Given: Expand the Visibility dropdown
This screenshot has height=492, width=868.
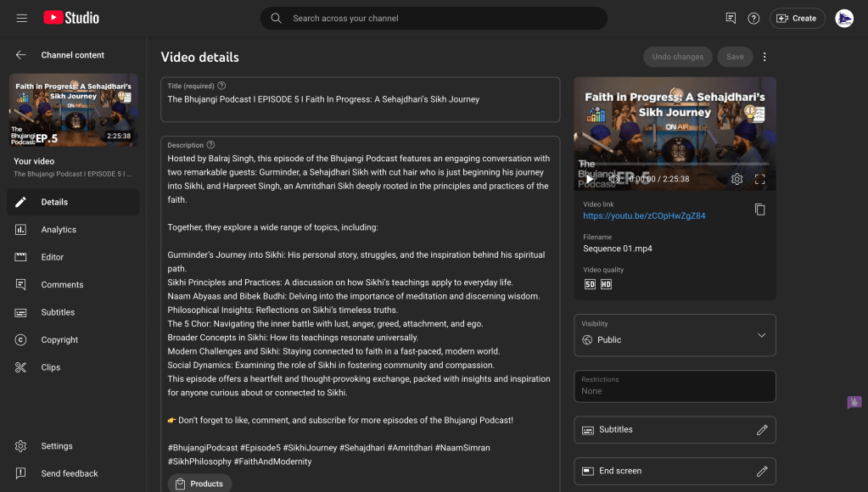Looking at the screenshot, I should click(x=760, y=335).
